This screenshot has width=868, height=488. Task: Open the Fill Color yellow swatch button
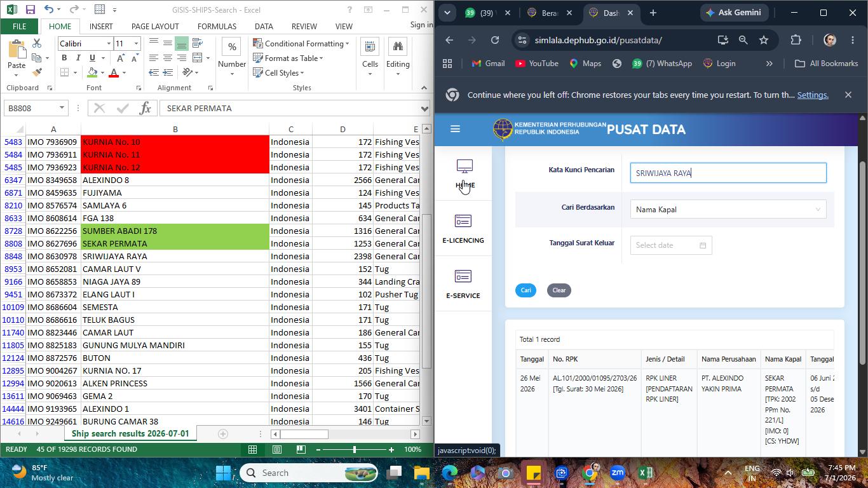tap(93, 72)
